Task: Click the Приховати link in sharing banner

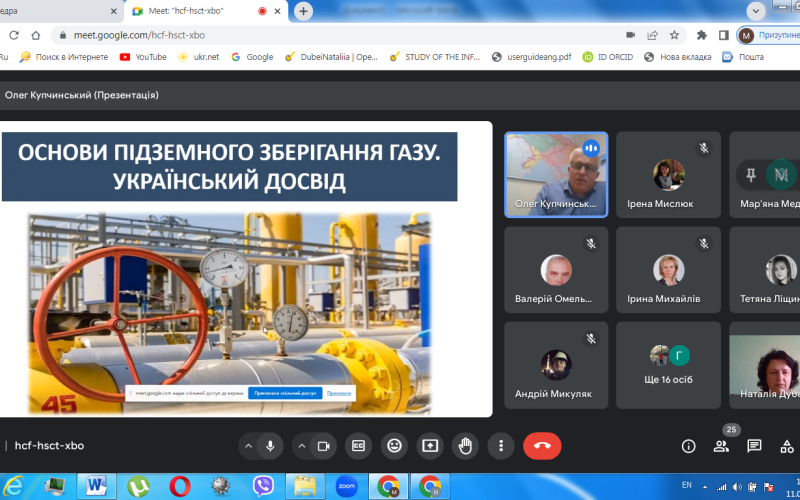Action: [x=339, y=393]
